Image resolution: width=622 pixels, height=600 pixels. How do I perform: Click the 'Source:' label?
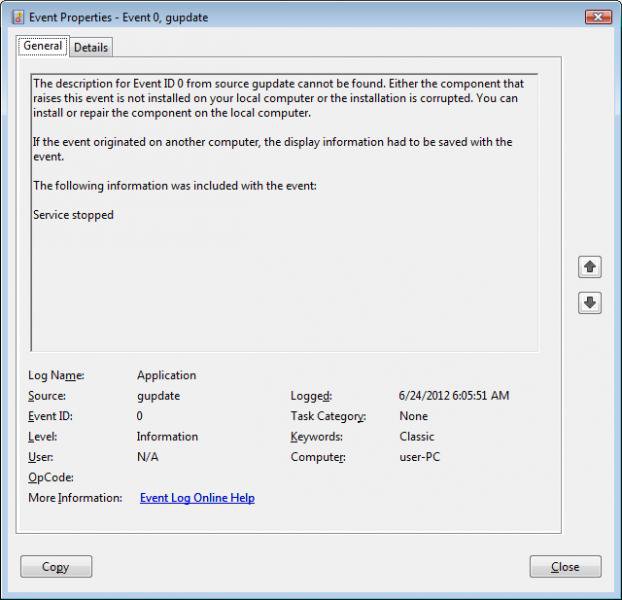(47, 396)
